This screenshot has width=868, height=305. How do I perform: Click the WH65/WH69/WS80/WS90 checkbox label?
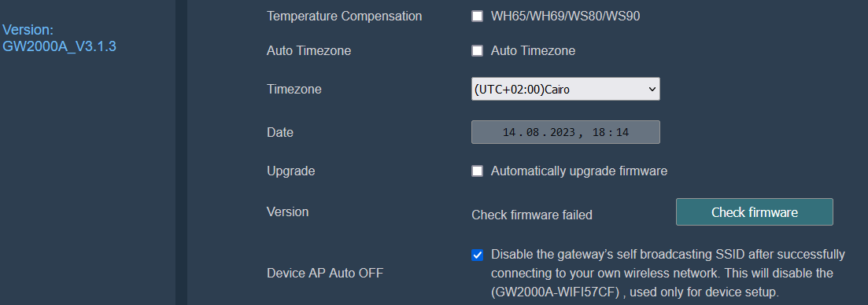tap(565, 16)
